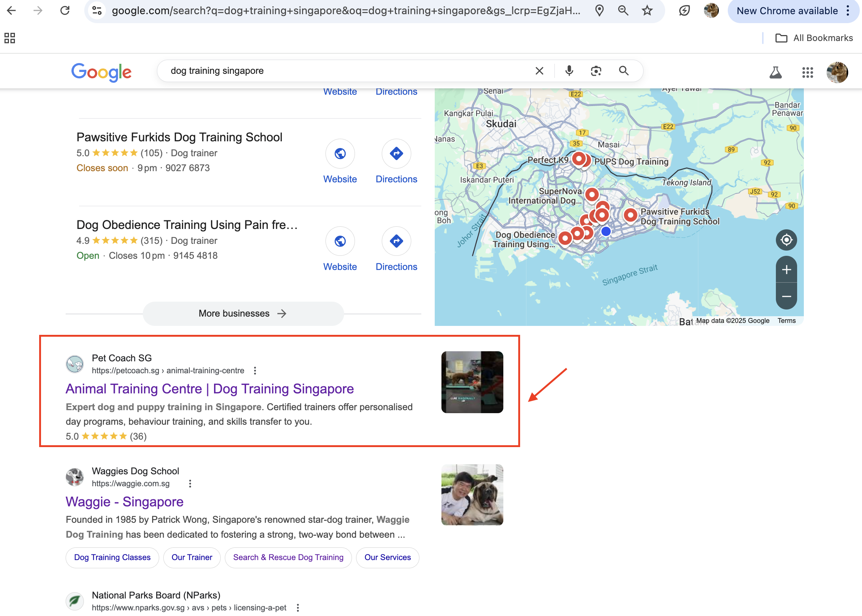The height and width of the screenshot is (616, 862).
Task: Open Pawsitive Furkids Website globe icon
Action: (x=340, y=154)
